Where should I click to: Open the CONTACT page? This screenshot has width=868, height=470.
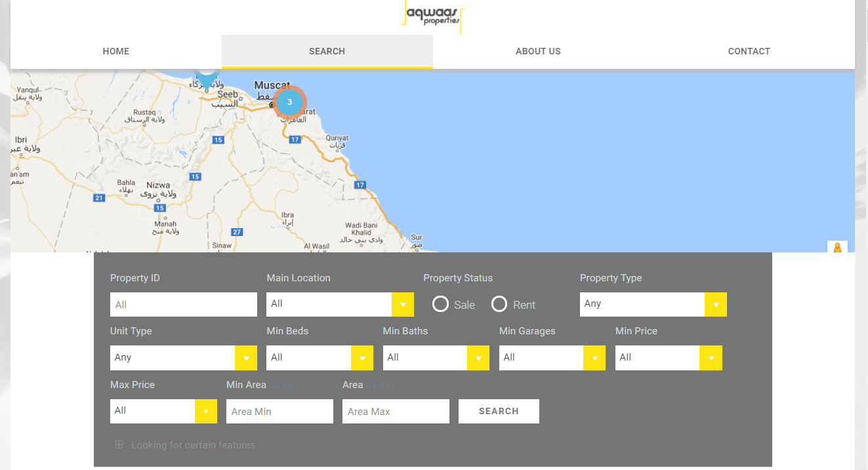point(749,51)
